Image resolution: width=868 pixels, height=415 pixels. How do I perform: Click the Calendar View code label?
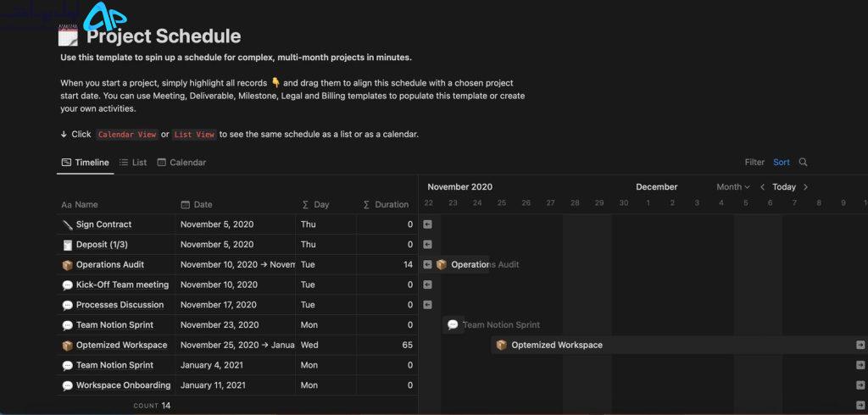[x=127, y=135]
